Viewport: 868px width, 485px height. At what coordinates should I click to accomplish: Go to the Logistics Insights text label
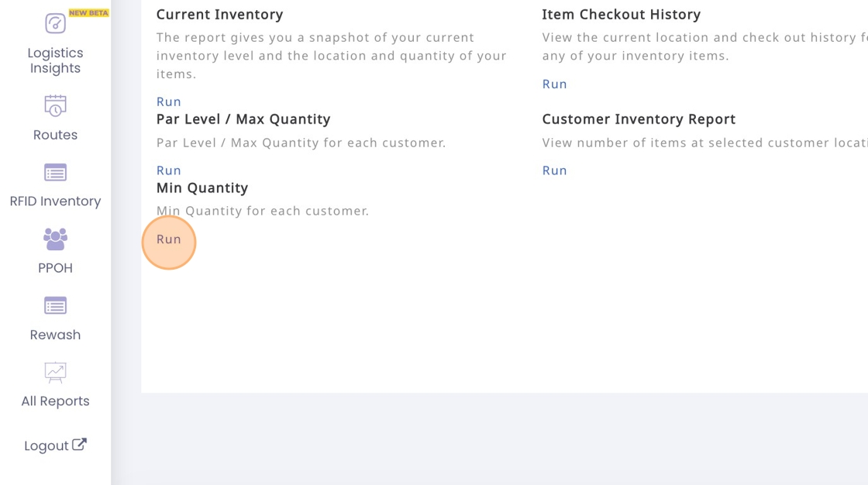point(55,60)
